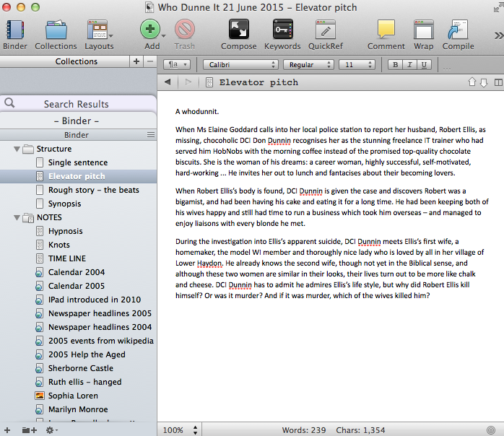
Task: Open the 100% zoom dropdown
Action: click(178, 430)
